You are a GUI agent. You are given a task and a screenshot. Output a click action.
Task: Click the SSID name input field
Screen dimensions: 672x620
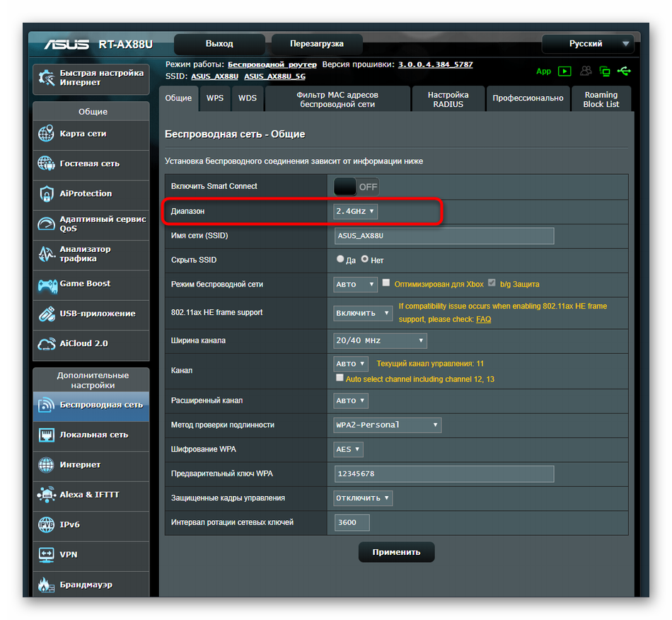[444, 236]
